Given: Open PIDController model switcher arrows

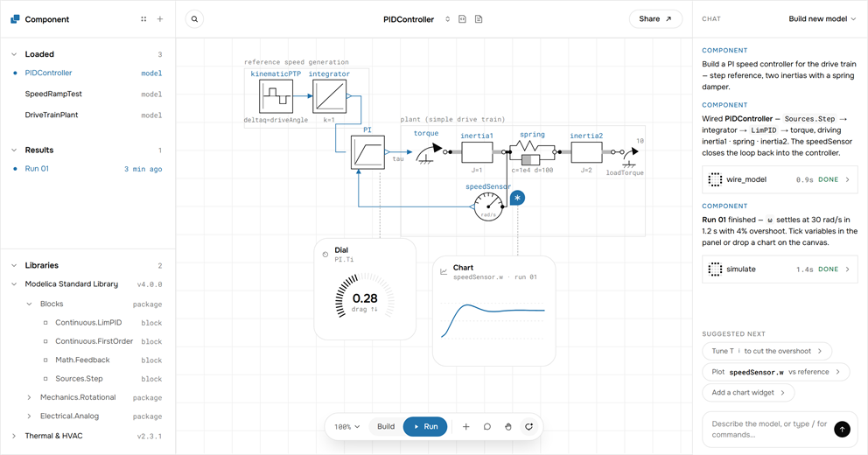Looking at the screenshot, I should tap(447, 19).
